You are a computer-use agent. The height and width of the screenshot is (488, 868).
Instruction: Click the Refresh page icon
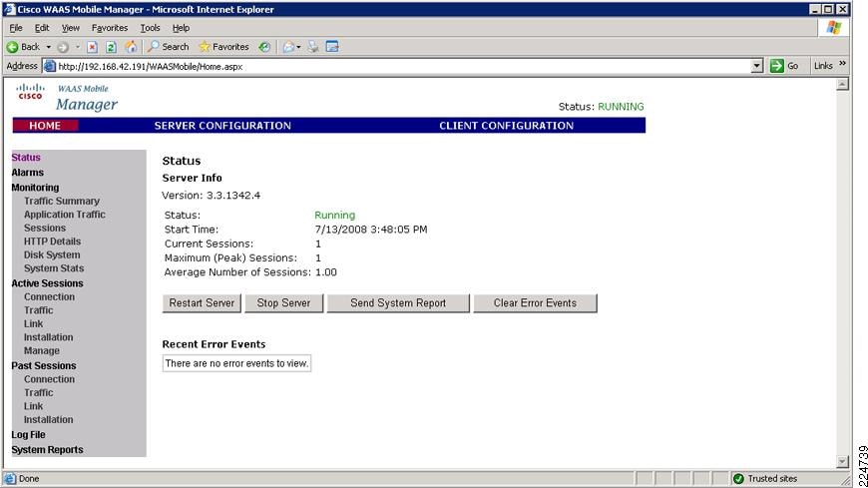112,47
